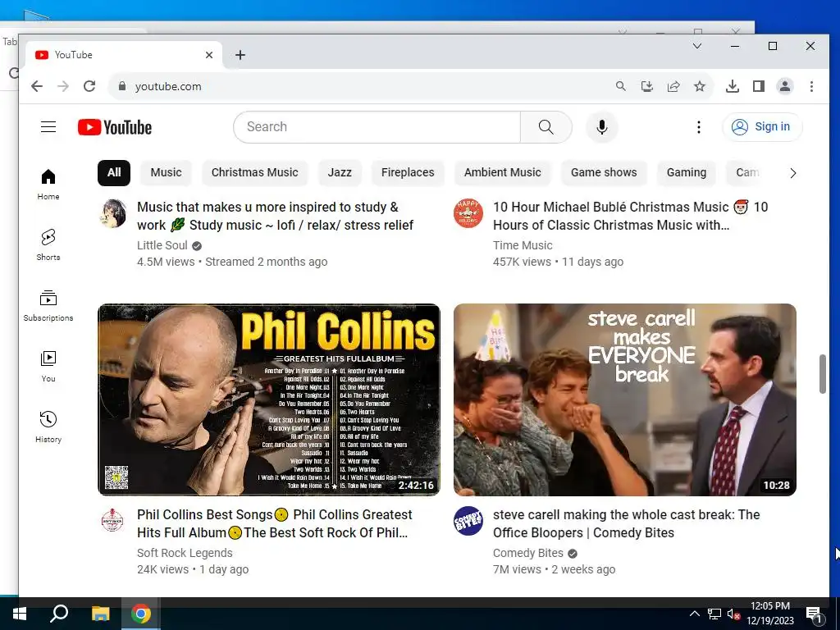Viewport: 840px width, 630px height.
Task: Visit the Time Music channel name
Action: click(x=523, y=245)
